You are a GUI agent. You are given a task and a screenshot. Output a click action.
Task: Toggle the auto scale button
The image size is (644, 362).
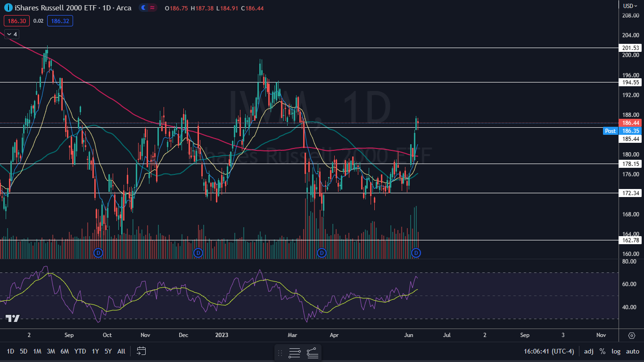632,351
